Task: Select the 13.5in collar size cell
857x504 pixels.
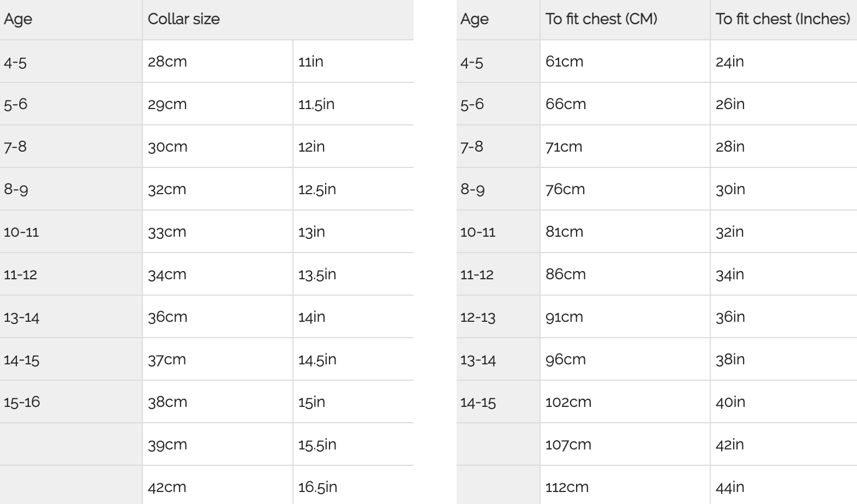Action: tap(317, 274)
